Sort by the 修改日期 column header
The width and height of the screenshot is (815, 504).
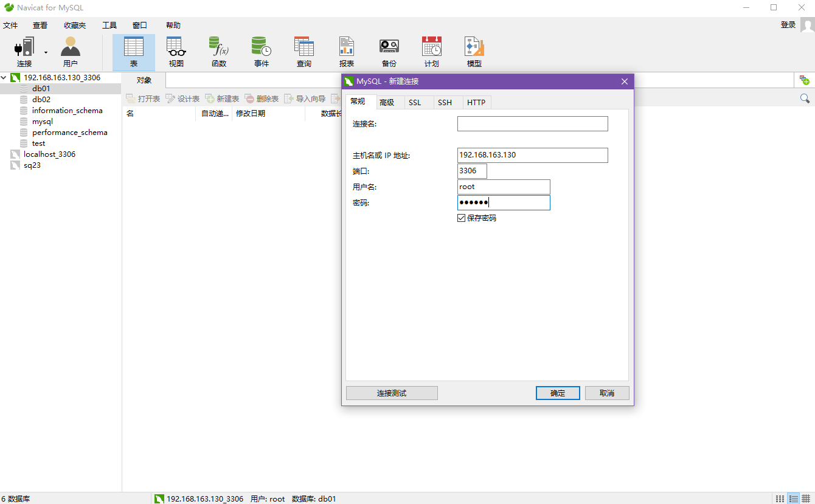(x=269, y=114)
